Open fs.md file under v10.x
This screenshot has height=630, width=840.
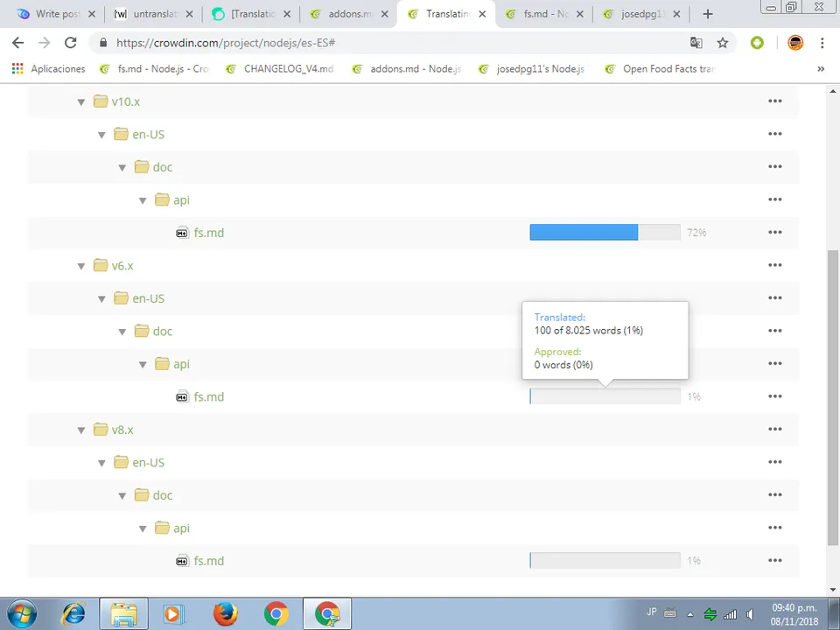(x=209, y=233)
